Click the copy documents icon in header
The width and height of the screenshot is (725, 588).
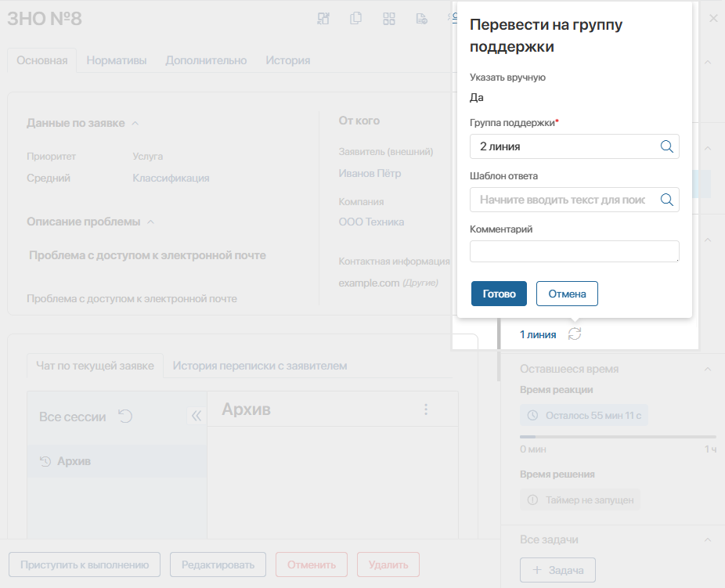pyautogui.click(x=355, y=19)
